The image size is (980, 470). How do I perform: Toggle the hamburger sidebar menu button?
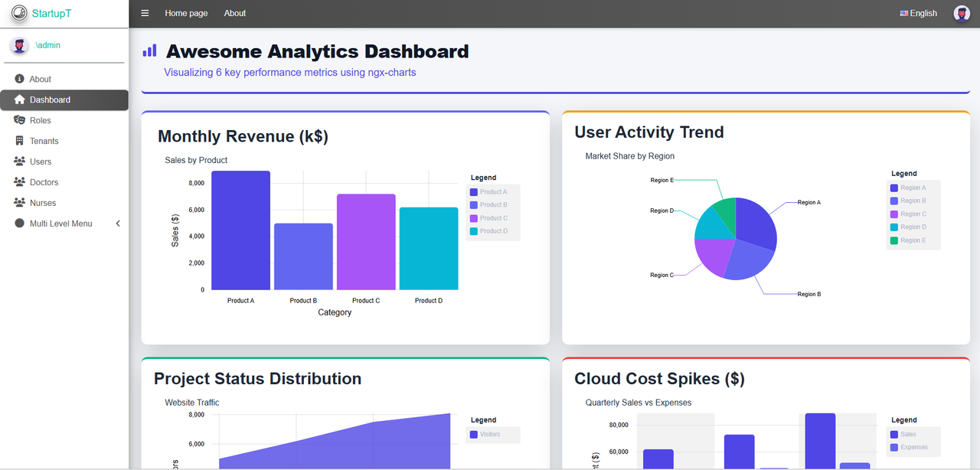(145, 13)
